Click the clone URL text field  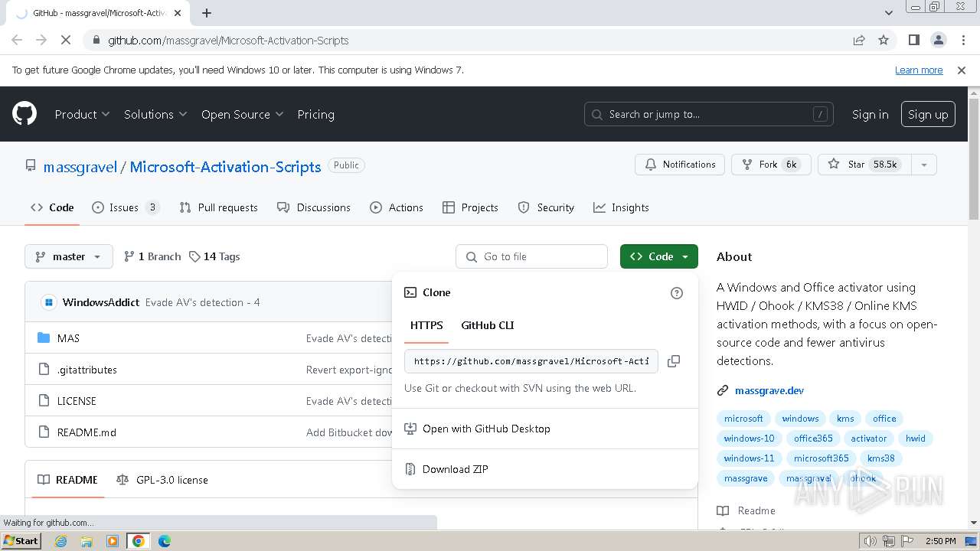pos(531,361)
